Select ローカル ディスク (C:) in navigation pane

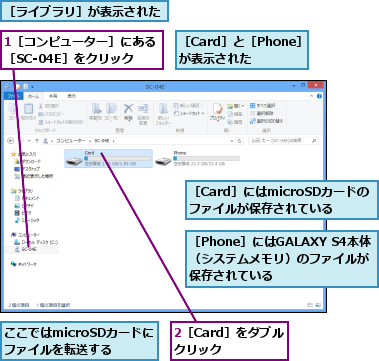tap(36, 242)
